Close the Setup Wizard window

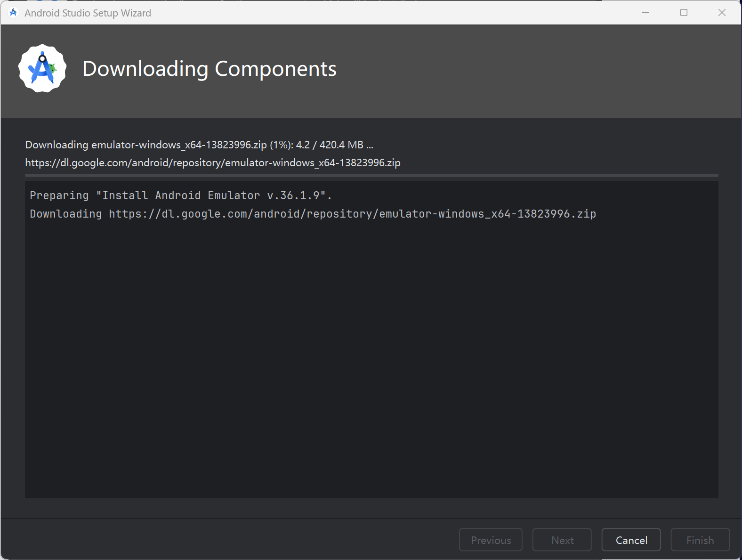(x=722, y=13)
